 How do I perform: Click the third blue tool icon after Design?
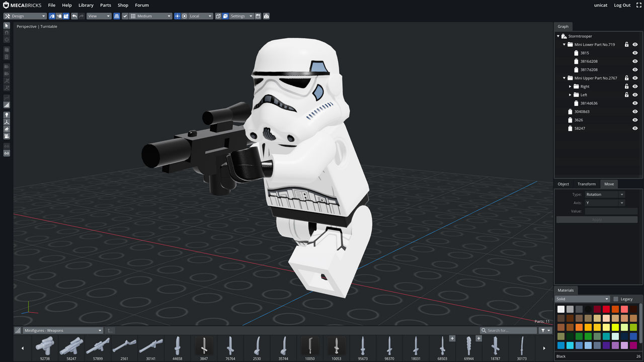click(66, 16)
